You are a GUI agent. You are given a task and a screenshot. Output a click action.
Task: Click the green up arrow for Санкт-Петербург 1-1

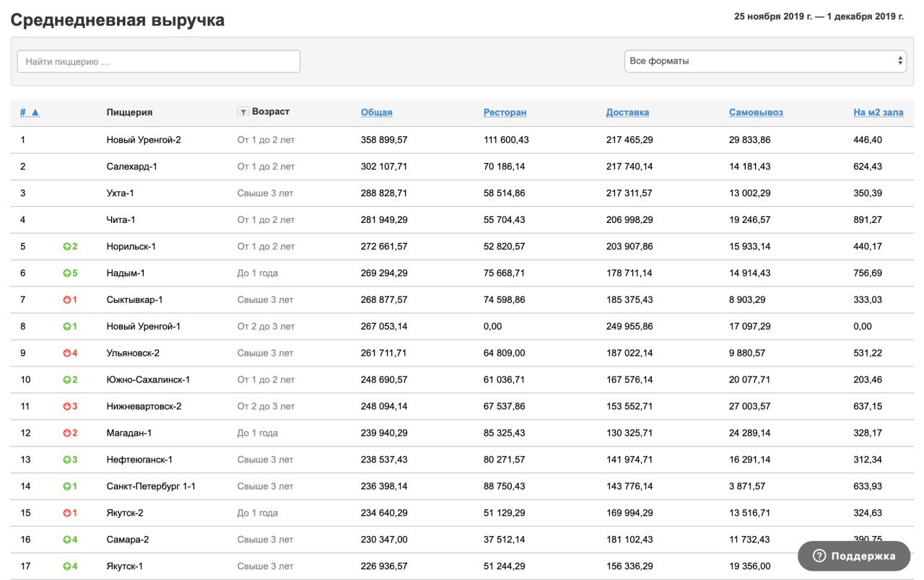(x=67, y=487)
